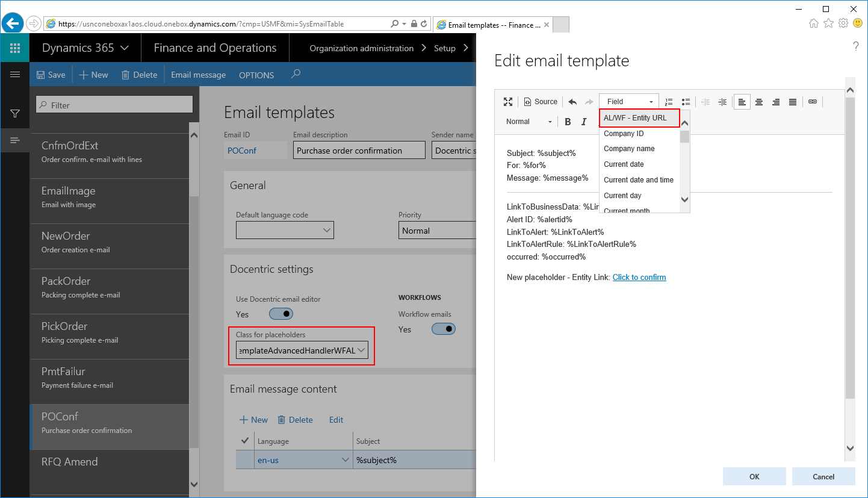Screen dimensions: 868x498
Task: Expand Class for placeholders dropdown
Action: 361,350
